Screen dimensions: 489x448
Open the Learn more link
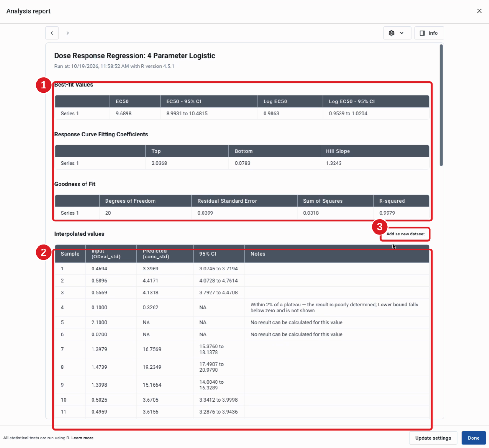(x=82, y=438)
